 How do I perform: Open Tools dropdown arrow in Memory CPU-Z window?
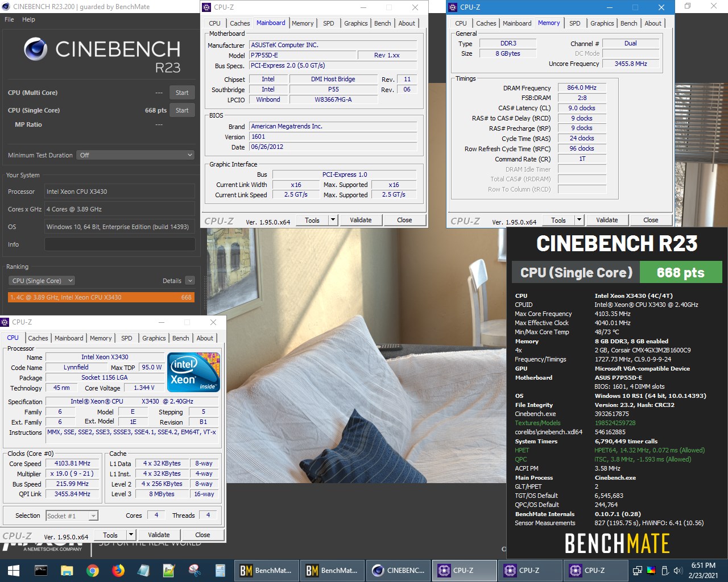[579, 220]
